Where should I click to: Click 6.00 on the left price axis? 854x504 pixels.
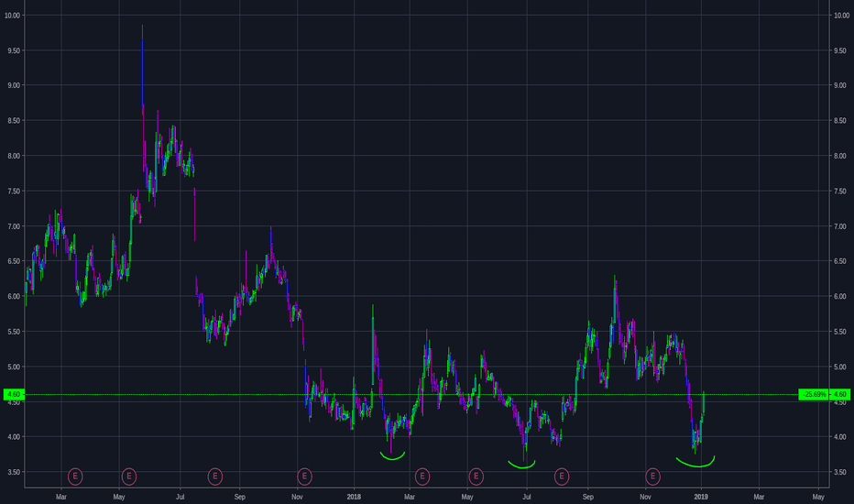click(x=14, y=296)
